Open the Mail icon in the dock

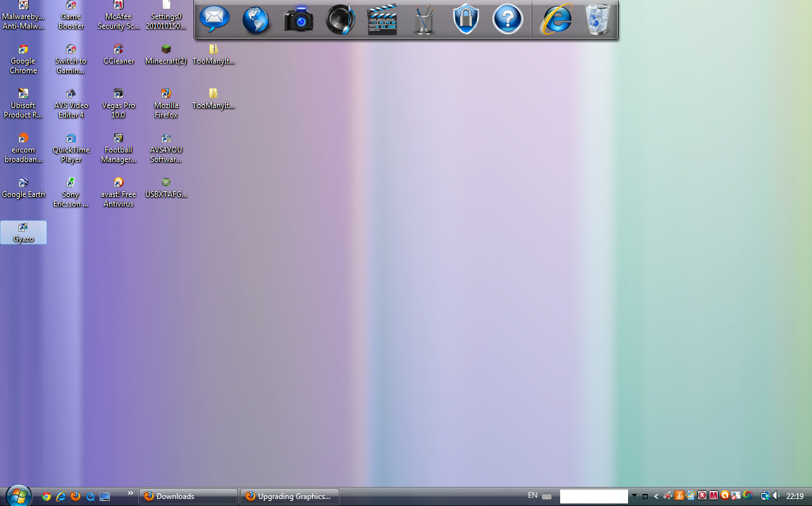pos(214,18)
